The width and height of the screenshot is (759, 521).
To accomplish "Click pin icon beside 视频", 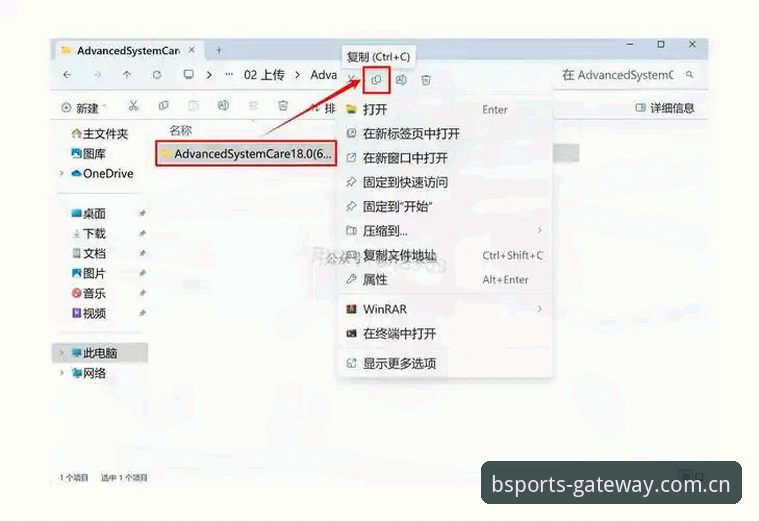I will click(x=142, y=313).
